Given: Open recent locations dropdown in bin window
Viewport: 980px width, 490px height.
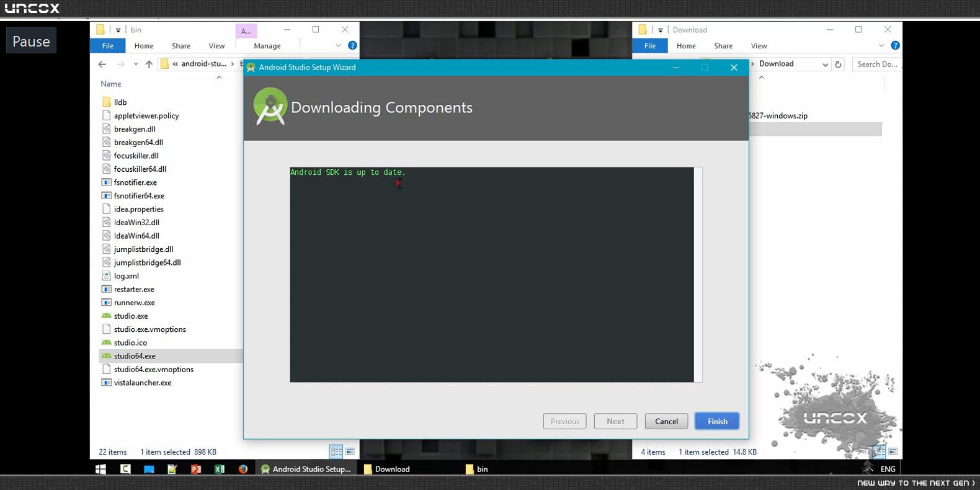Looking at the screenshot, I should click(x=135, y=64).
